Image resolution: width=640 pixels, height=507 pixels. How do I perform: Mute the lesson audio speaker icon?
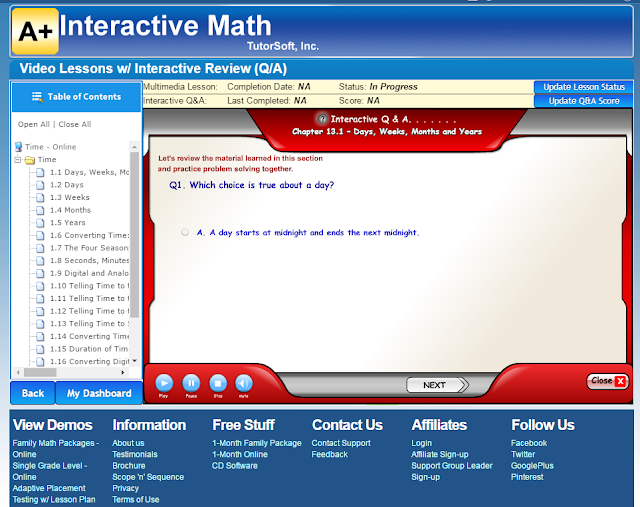click(x=244, y=383)
